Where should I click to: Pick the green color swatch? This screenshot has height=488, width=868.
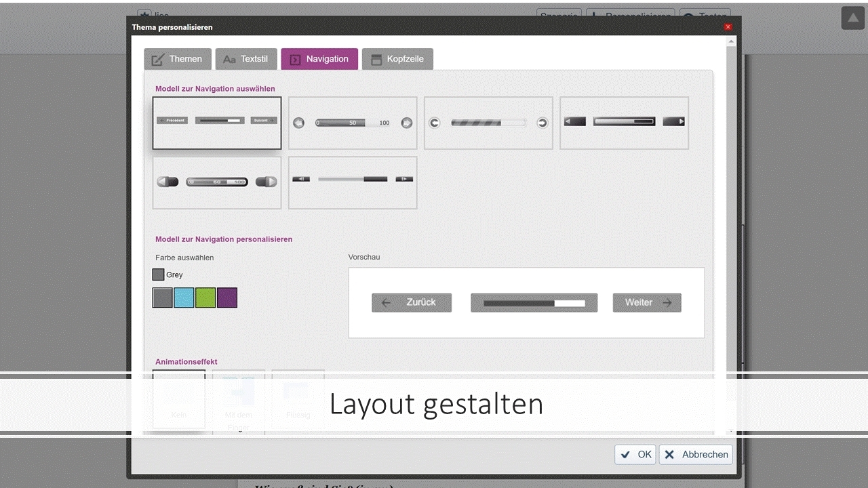[205, 298]
